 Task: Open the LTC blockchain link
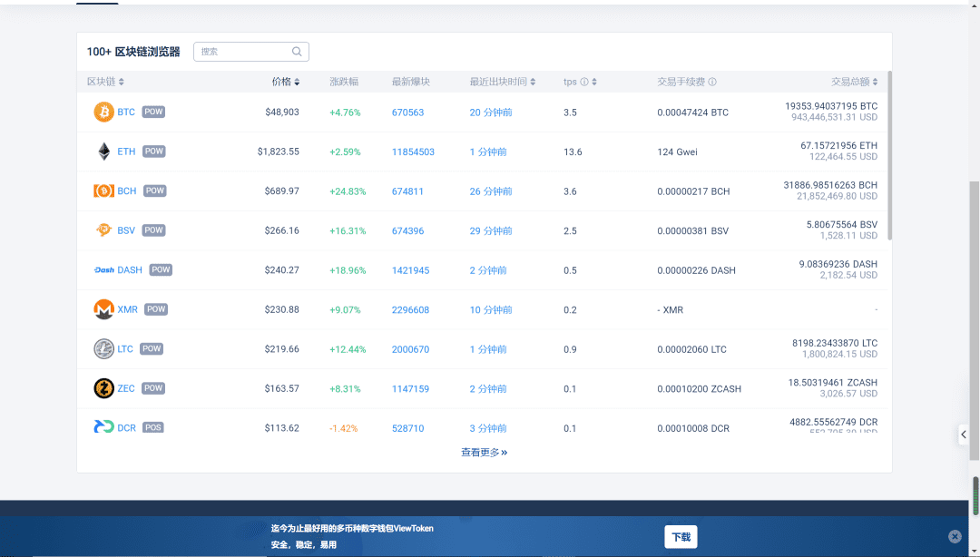125,349
